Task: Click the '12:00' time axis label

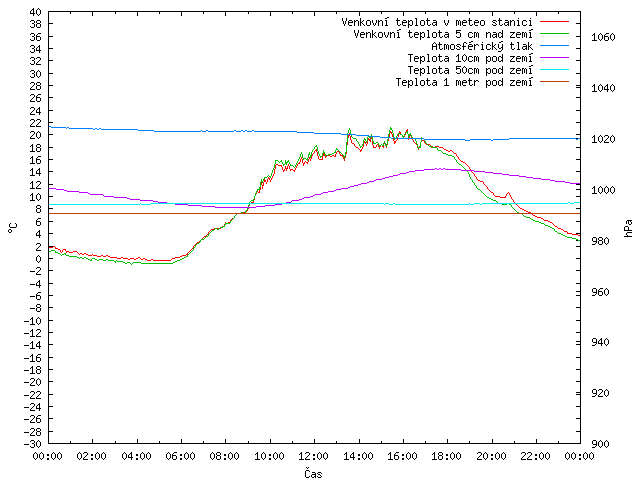Action: (x=313, y=456)
